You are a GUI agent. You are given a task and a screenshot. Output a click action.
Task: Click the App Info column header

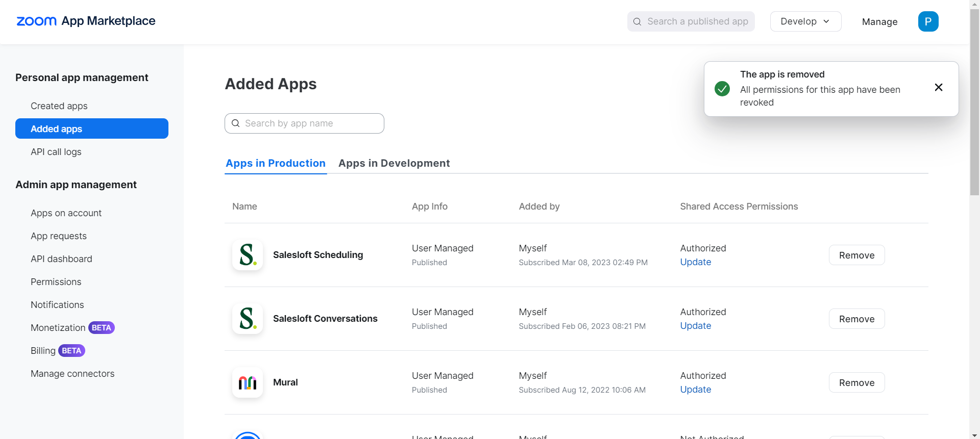[430, 206]
